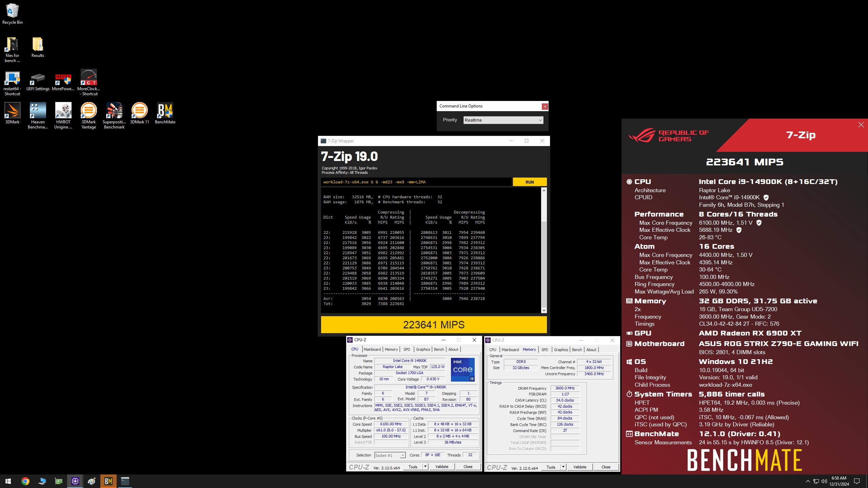Open the Recycle Bin desktop icon
868x488 pixels.
[x=12, y=14]
